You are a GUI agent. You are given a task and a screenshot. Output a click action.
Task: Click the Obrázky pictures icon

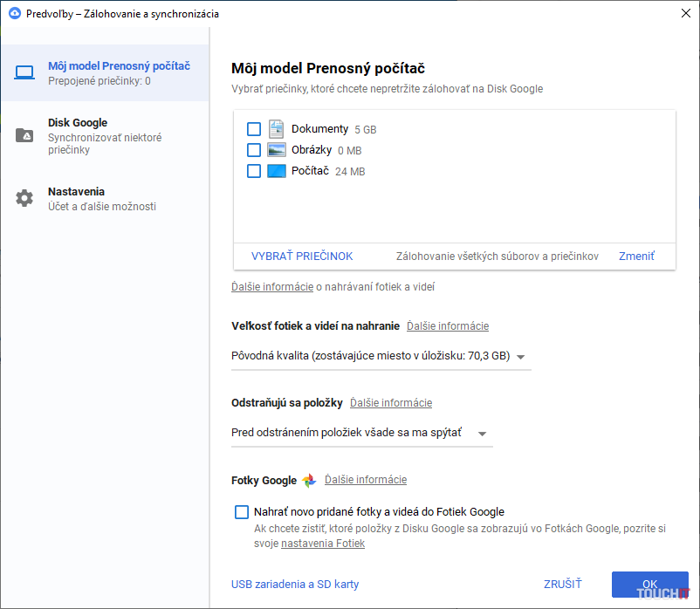point(277,150)
